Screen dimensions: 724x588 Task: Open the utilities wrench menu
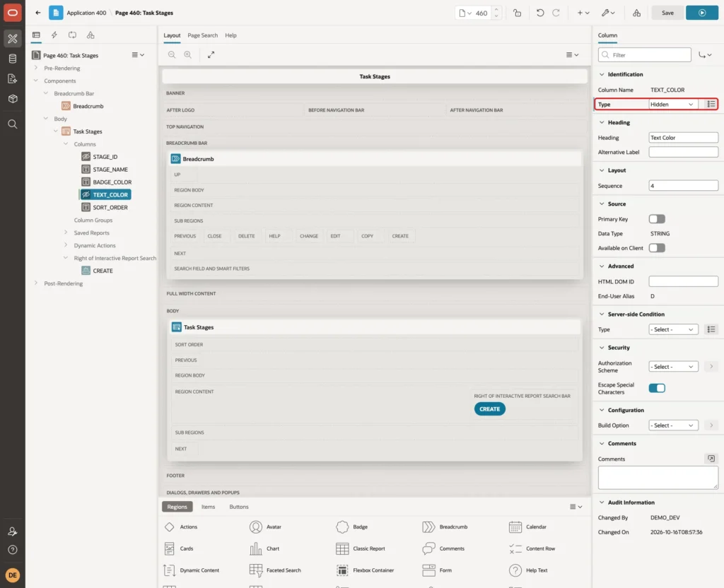pyautogui.click(x=608, y=13)
